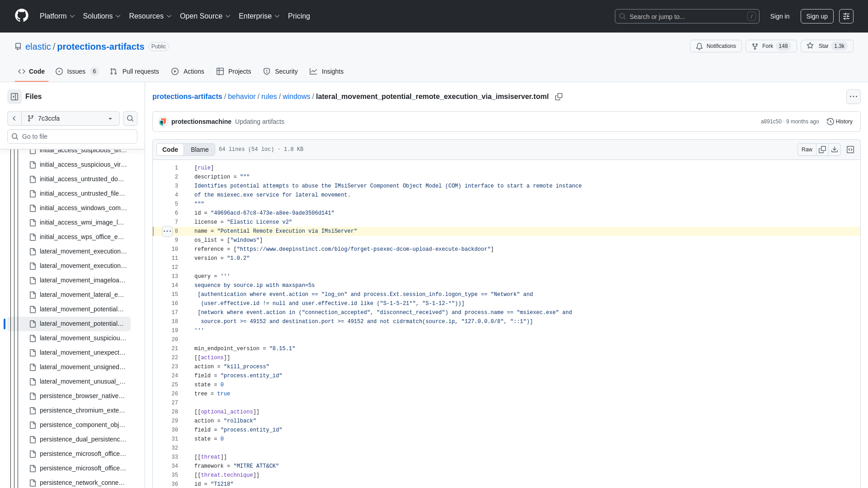Switch to the Security tab
The width and height of the screenshot is (868, 488).
tap(281, 71)
